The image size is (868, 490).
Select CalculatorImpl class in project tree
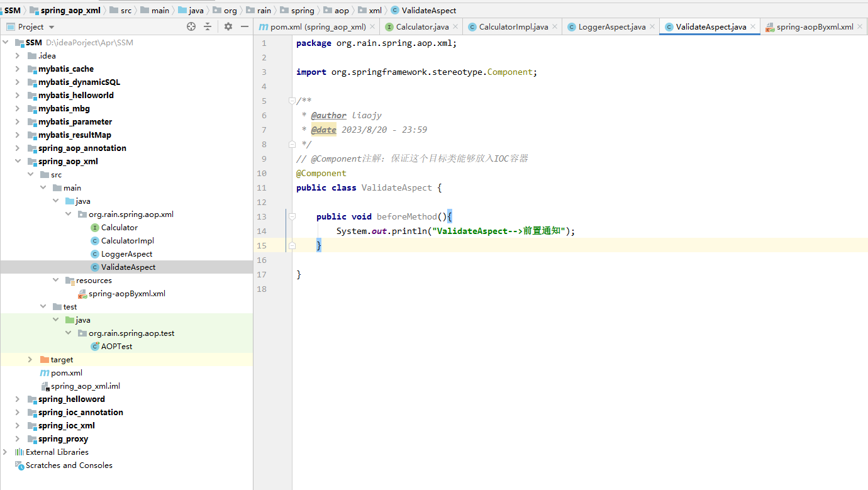pos(128,241)
